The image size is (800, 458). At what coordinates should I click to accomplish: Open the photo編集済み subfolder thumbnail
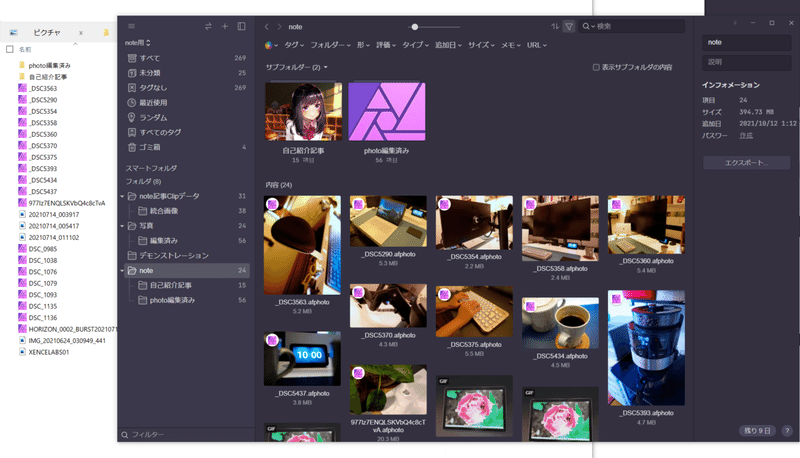(387, 111)
